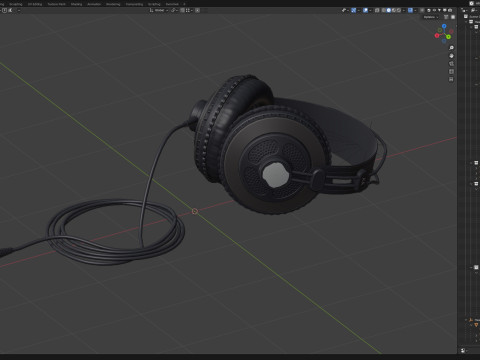Toggle snapping magnet icon

click(182, 10)
